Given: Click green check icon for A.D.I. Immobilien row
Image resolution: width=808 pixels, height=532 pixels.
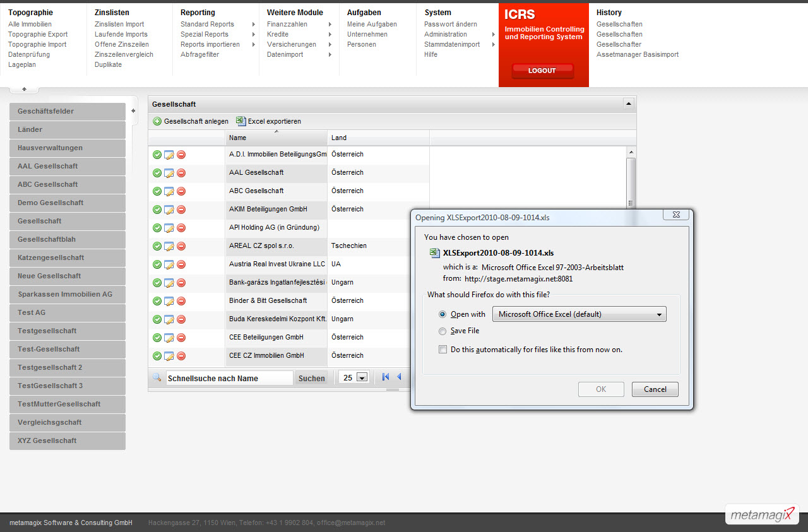Looking at the screenshot, I should click(x=157, y=155).
